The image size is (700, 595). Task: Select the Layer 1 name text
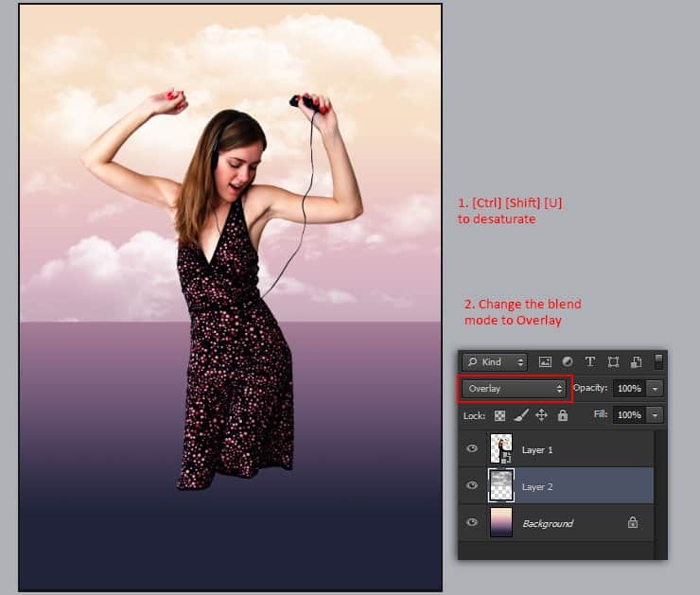pos(537,450)
